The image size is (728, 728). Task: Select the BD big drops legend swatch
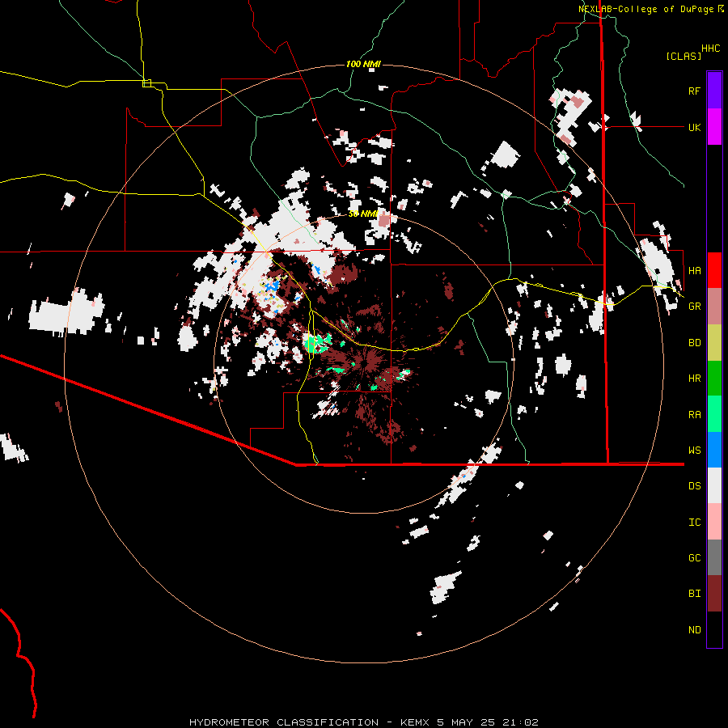coord(714,343)
